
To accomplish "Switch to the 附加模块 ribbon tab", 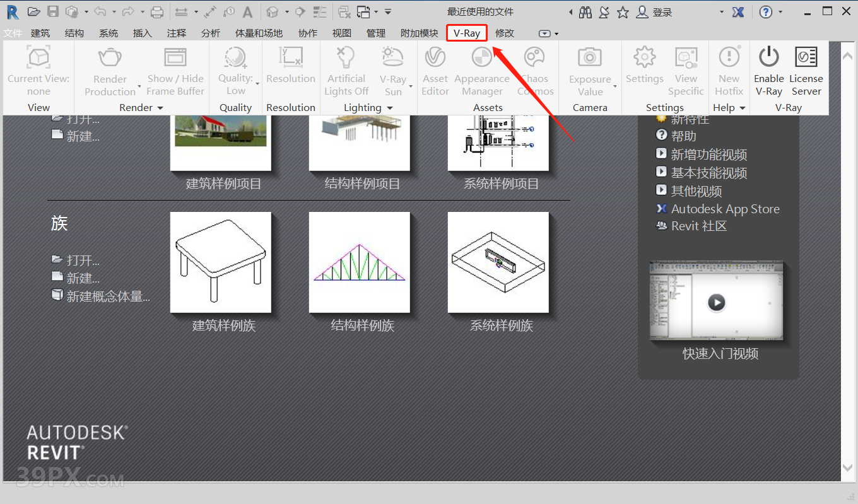I will 420,33.
